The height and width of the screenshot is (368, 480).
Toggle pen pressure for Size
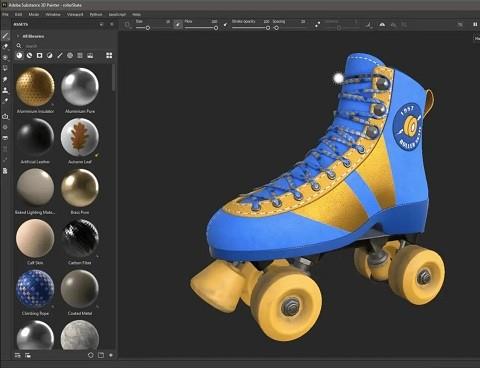point(178,24)
